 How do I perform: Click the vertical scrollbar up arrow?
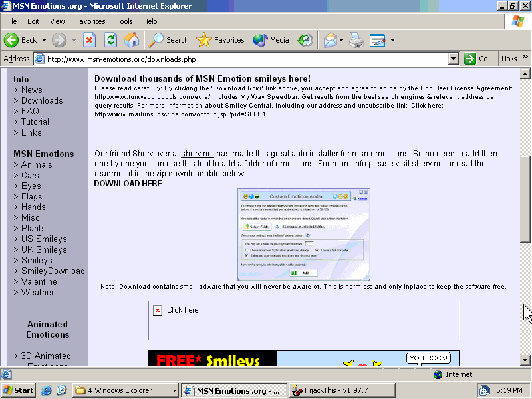pyautogui.click(x=525, y=74)
